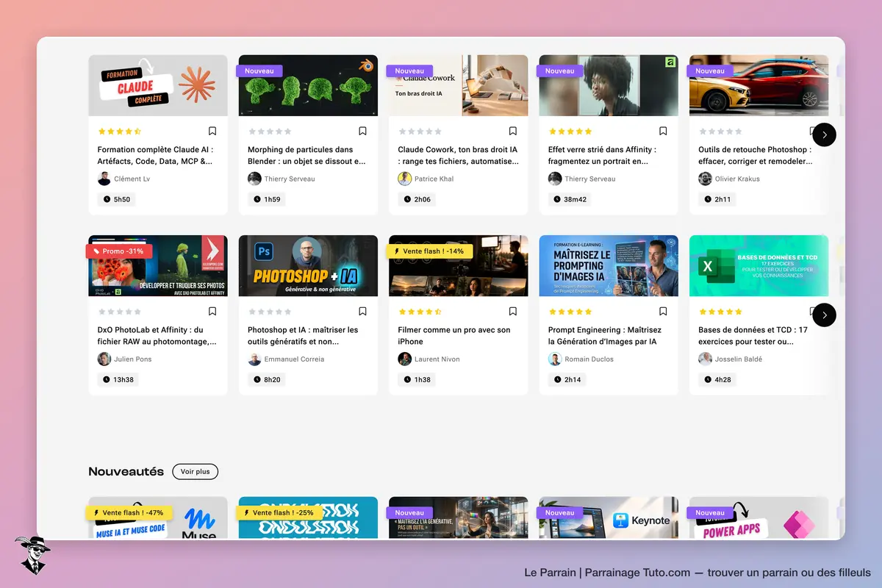
Task: Bookmark the Formation complète Claude AI course
Action: click(212, 131)
